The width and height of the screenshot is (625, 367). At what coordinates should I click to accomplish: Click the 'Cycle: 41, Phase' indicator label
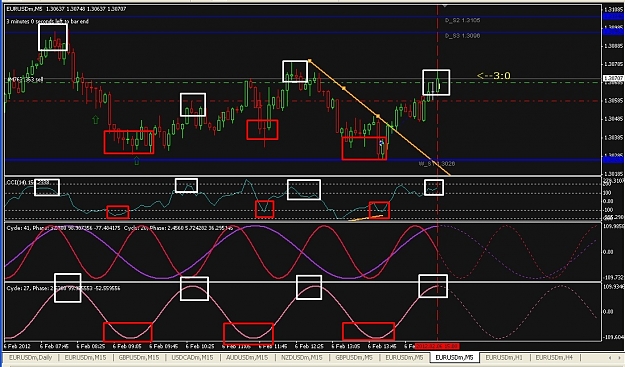pyautogui.click(x=120, y=228)
